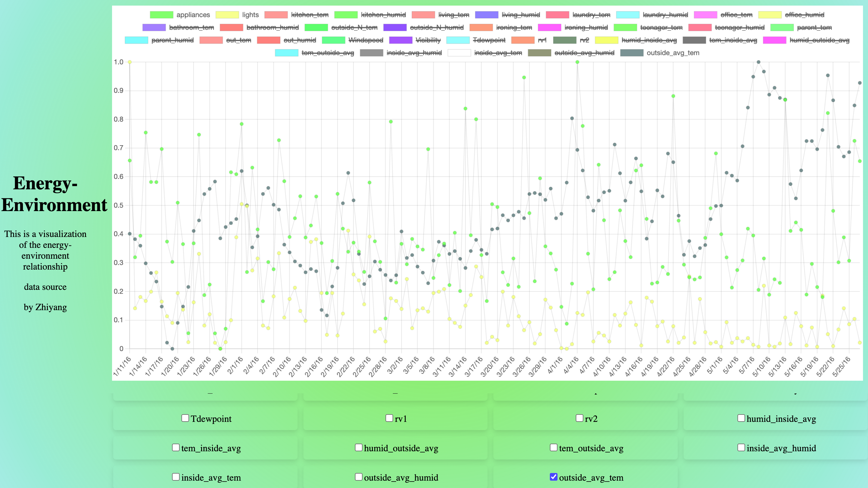The image size is (868, 488).
Task: Check the Tdewpoint checkbox
Action: tap(185, 418)
